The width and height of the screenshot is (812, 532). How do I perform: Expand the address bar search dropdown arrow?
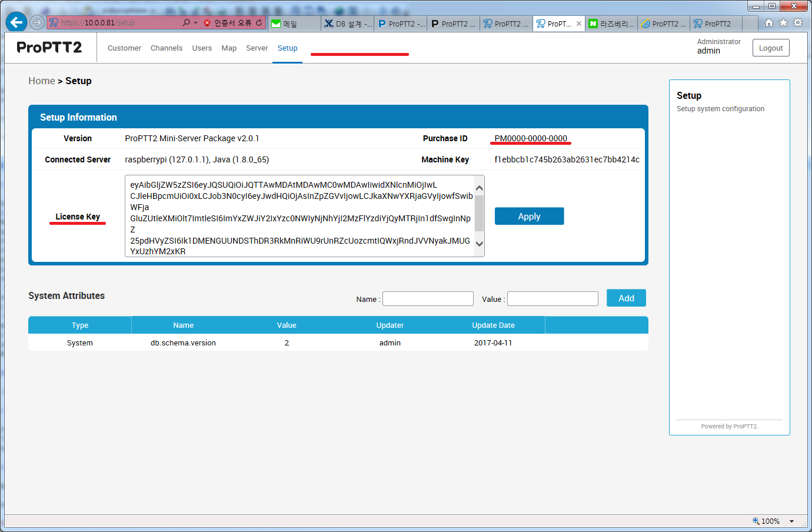195,23
